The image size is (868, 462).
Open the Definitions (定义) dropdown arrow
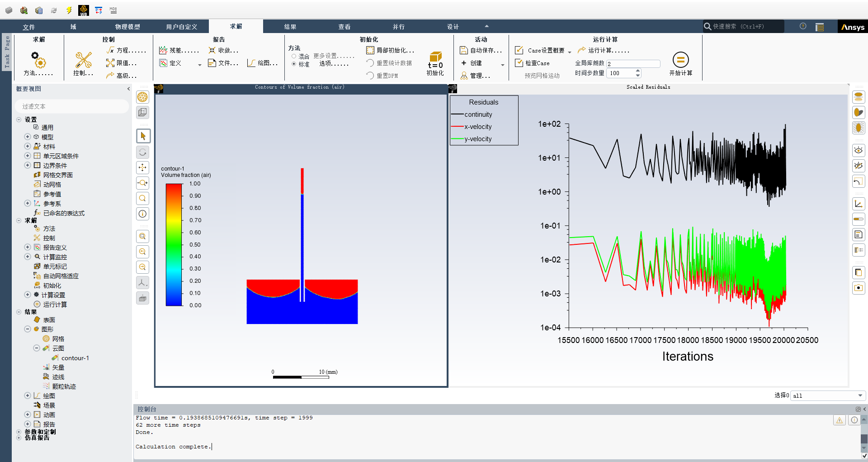coord(199,65)
